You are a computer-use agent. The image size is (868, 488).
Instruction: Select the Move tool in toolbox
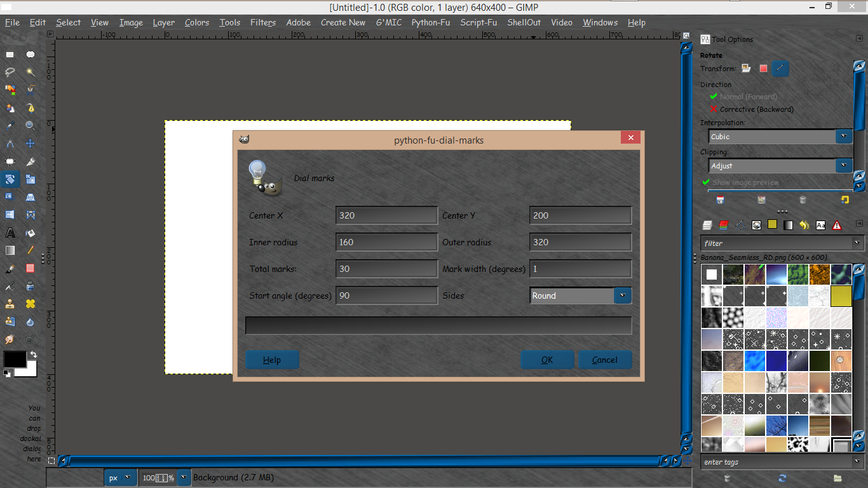30,144
